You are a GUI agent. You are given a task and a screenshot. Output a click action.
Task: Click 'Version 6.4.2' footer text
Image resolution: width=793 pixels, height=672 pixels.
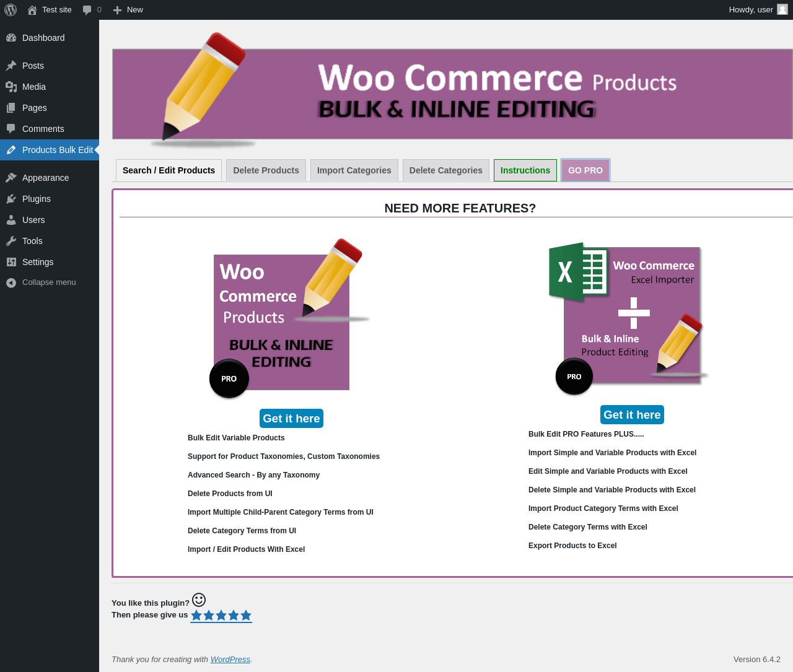tap(757, 660)
